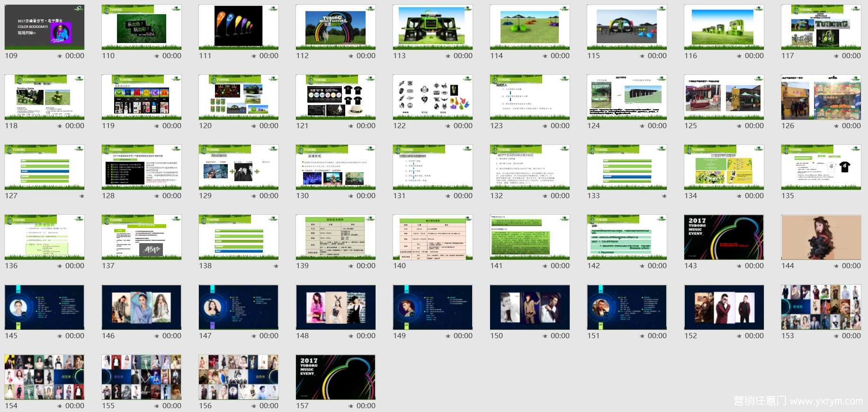The height and width of the screenshot is (412, 868).
Task: Click the transition star icon under slide 129
Action: tap(253, 196)
